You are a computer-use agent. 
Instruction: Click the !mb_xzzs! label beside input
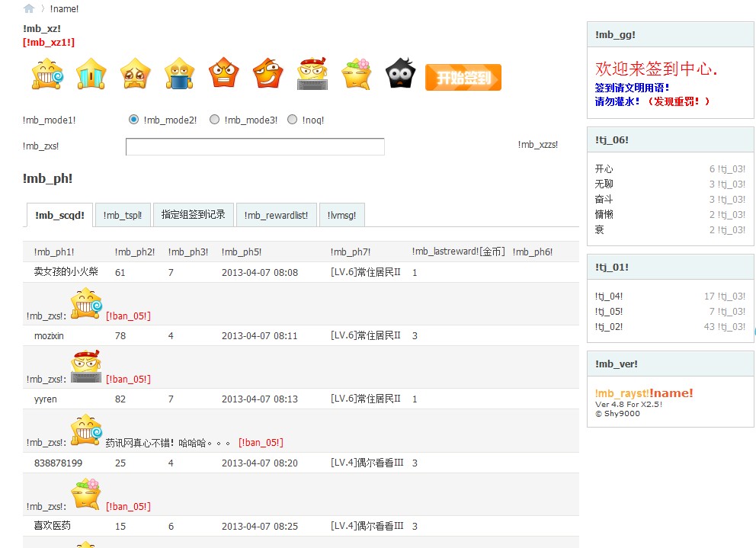click(x=538, y=144)
